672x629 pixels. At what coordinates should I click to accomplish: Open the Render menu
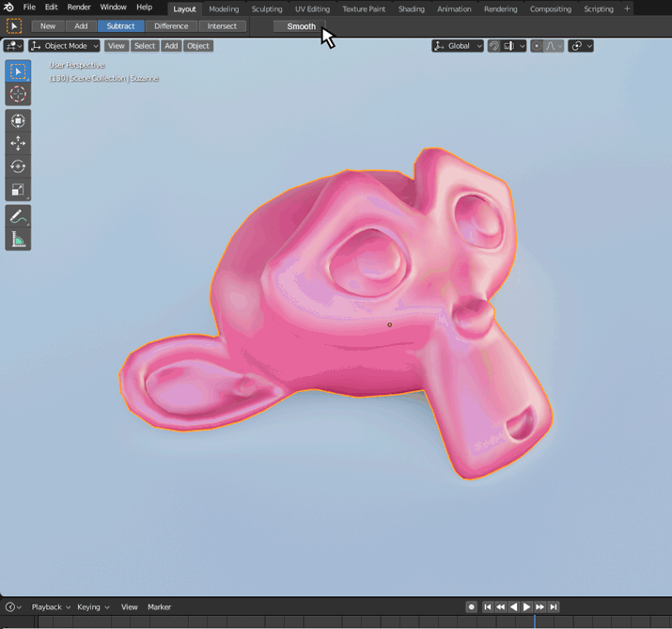click(x=79, y=8)
